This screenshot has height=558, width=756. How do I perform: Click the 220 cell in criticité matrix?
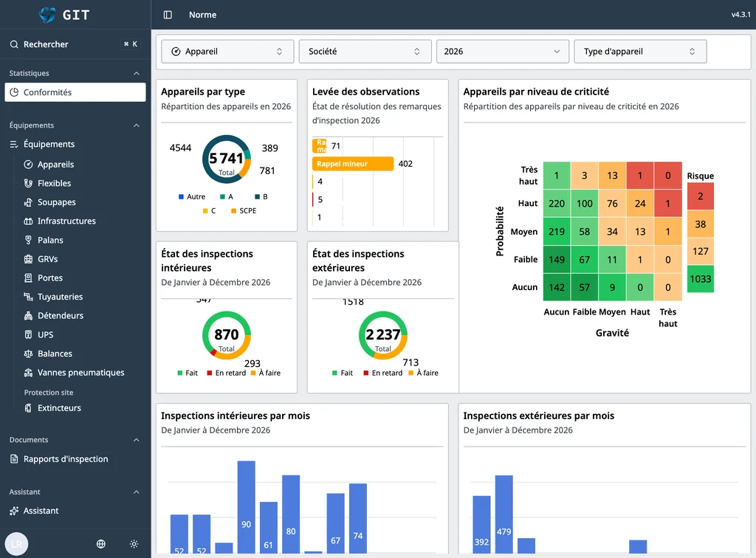(x=557, y=204)
